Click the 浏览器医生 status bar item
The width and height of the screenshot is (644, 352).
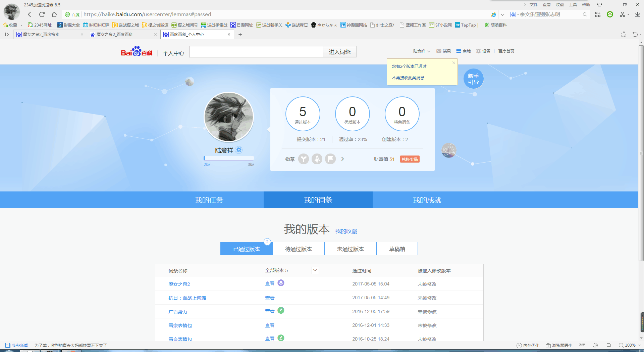point(559,345)
